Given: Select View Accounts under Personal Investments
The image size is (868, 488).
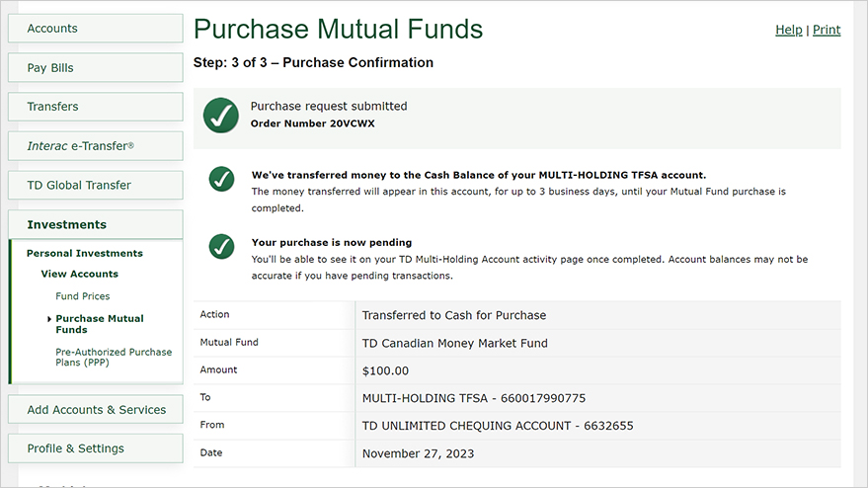Looking at the screenshot, I should (x=80, y=274).
